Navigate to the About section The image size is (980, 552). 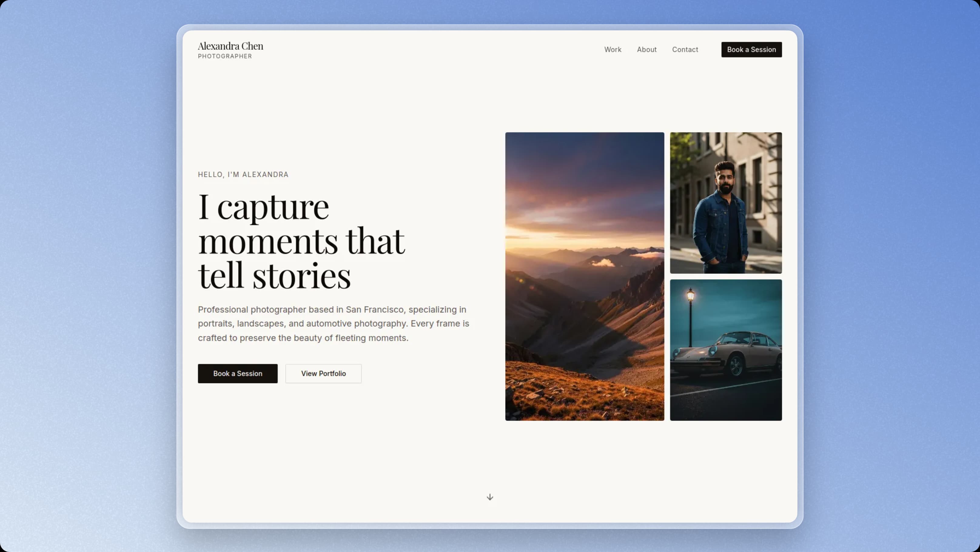coord(646,49)
